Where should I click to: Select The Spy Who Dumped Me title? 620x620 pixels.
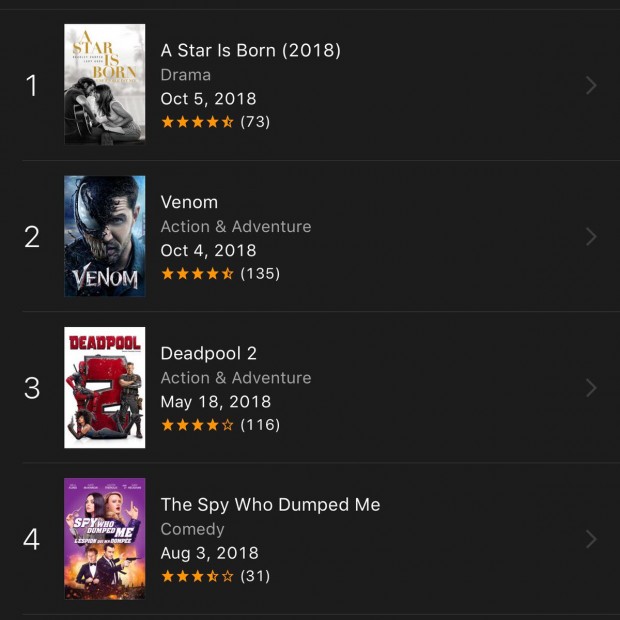pos(270,505)
